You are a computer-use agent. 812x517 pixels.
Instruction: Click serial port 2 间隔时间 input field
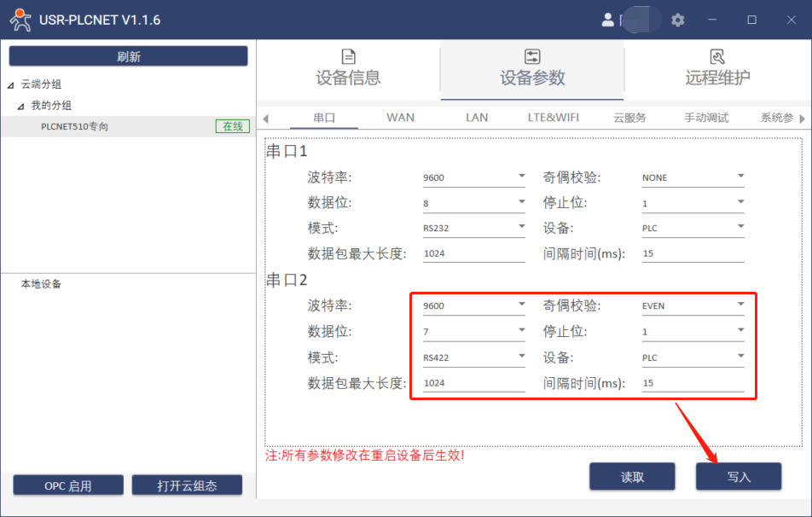tap(691, 383)
